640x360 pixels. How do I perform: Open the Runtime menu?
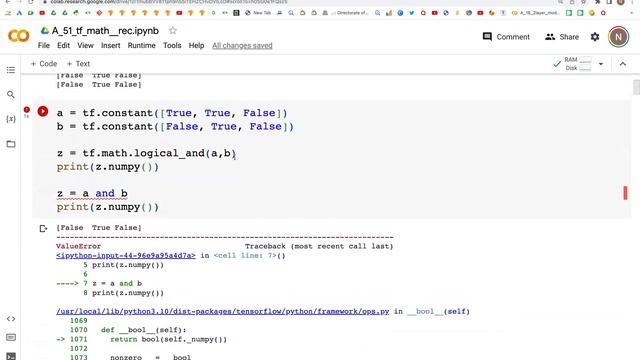142,45
